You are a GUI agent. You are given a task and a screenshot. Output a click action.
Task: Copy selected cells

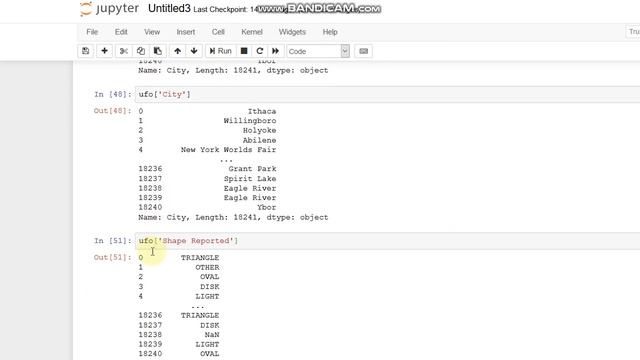[x=141, y=51]
